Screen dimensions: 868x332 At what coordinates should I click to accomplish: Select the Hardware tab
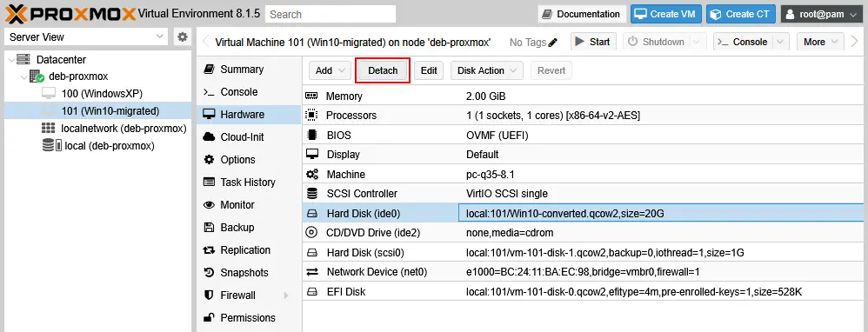coord(249,115)
